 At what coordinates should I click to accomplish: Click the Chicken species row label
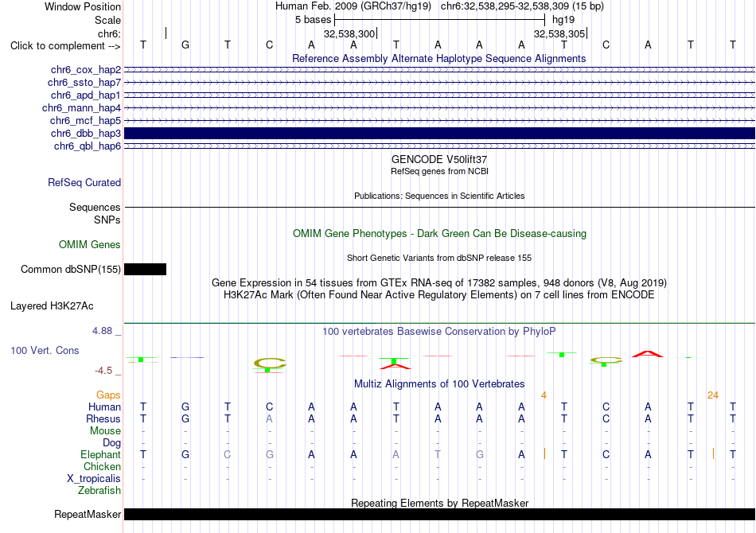[102, 466]
